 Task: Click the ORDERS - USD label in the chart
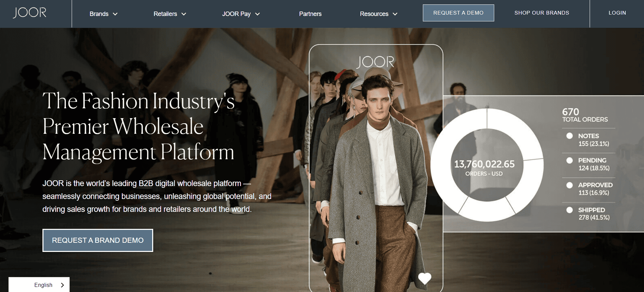point(484,174)
